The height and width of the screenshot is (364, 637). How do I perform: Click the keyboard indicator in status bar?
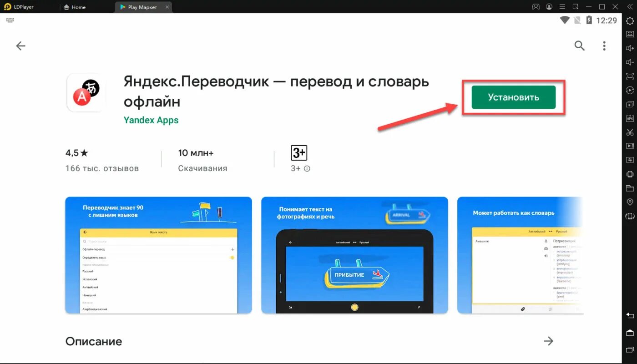[10, 20]
